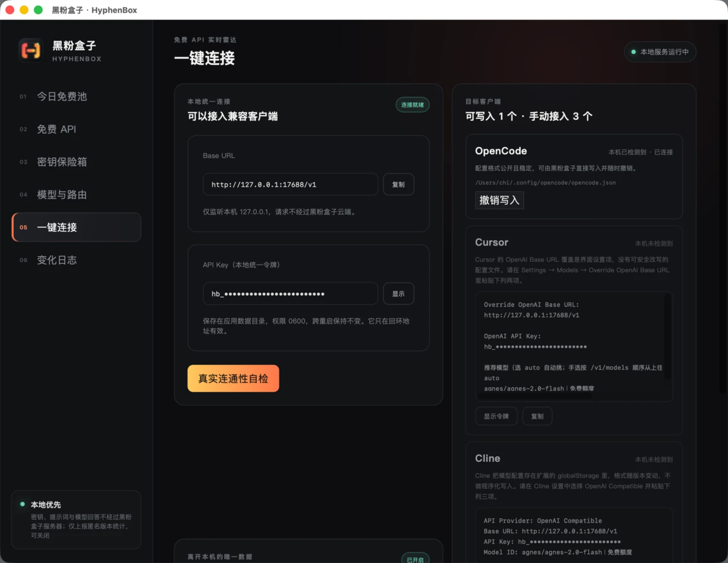The height and width of the screenshot is (563, 728).
Task: Click the masked API Key field
Action: 290,294
